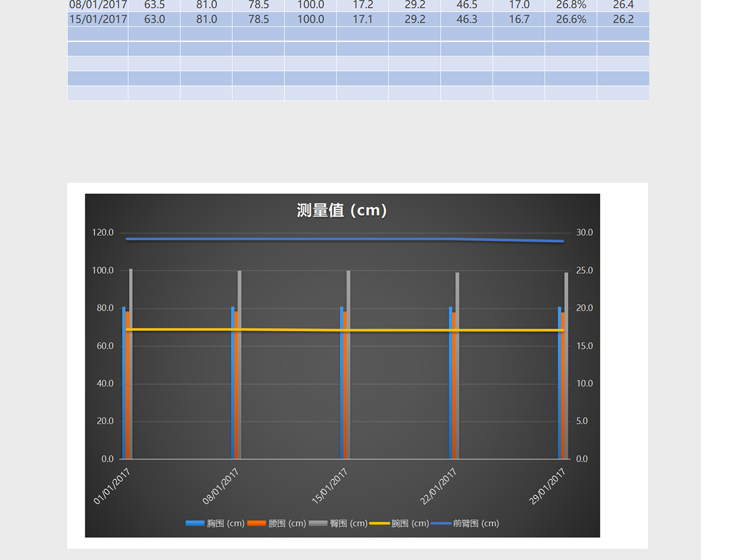Viewport: 747px width, 560px height.
Task: Click the 22/01/2017 x-axis label
Action: [439, 487]
